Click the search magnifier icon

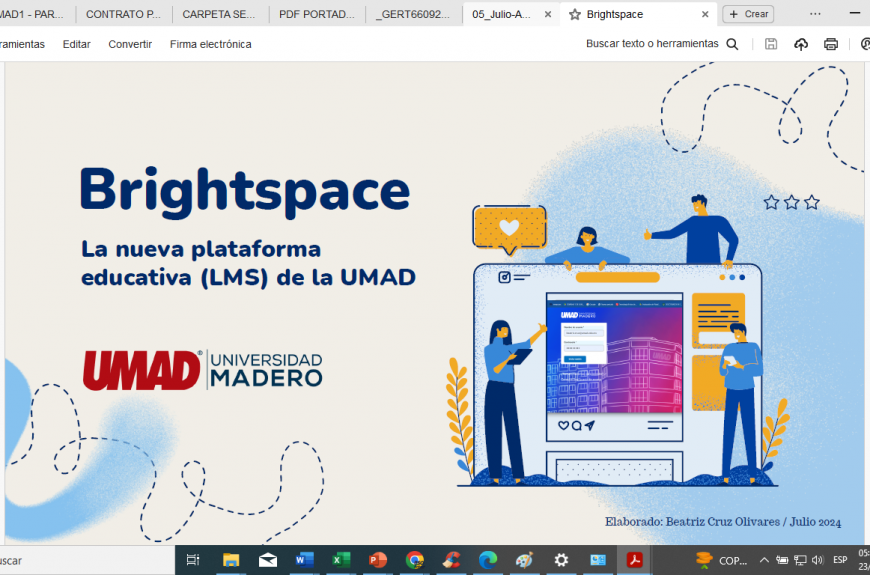[732, 44]
